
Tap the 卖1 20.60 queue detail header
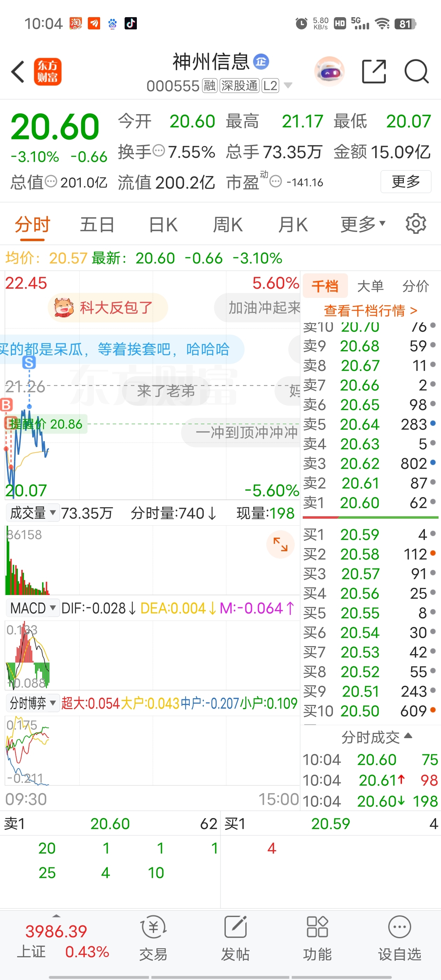pos(110,824)
